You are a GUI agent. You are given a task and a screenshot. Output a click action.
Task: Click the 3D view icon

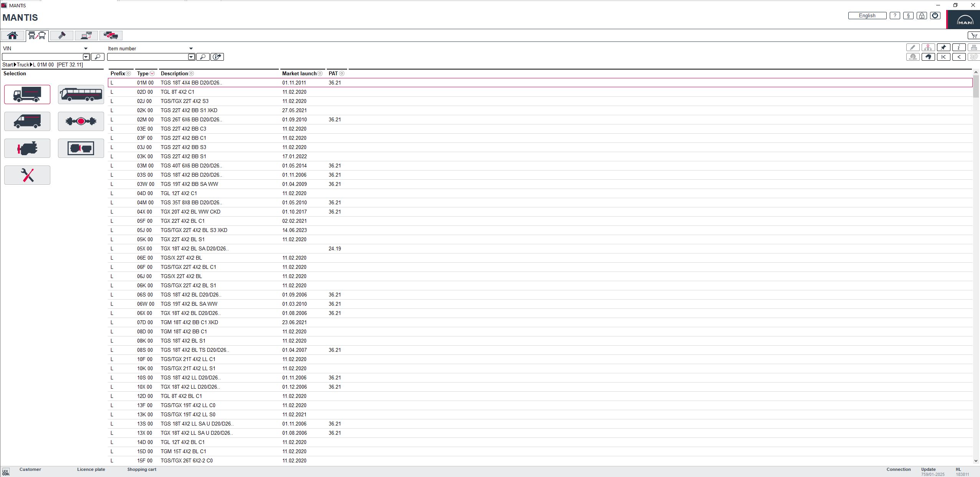973,57
